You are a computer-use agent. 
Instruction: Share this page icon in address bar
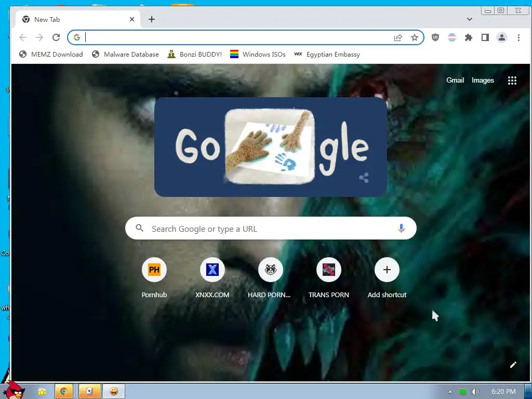(398, 37)
